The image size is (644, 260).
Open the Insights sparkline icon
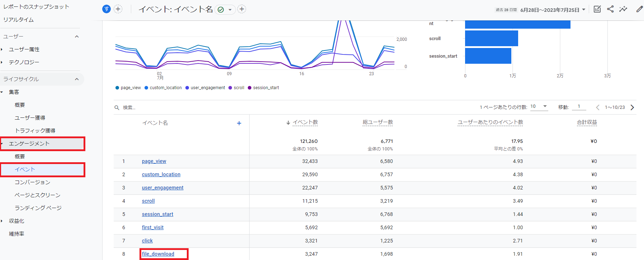pos(623,9)
